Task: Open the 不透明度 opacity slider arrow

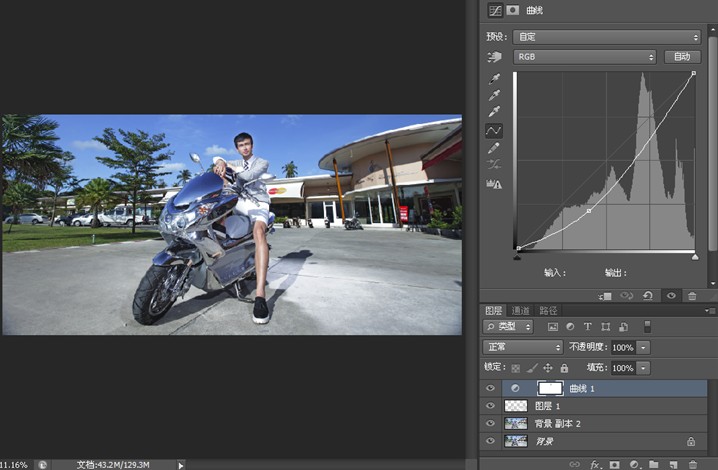Action: (x=643, y=348)
